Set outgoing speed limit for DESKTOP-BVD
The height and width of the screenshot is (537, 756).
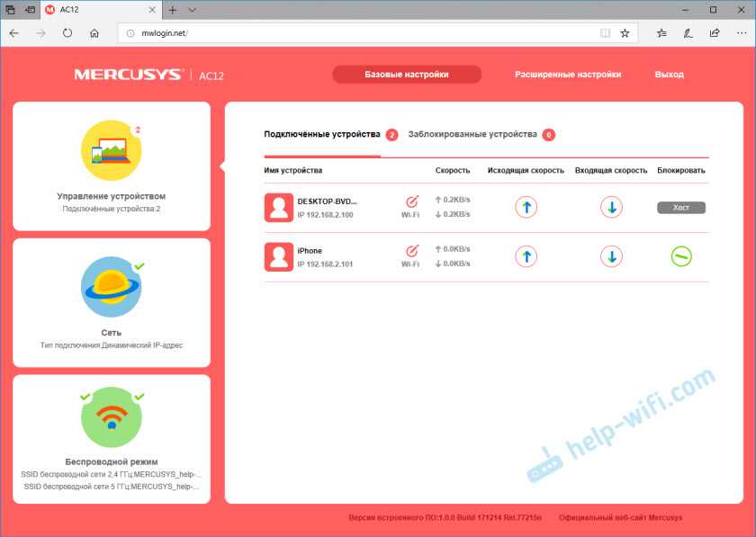point(526,207)
